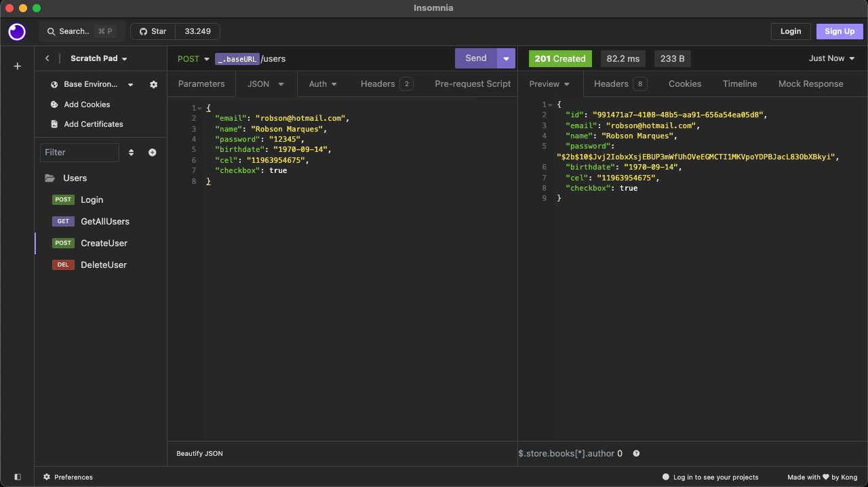
Task: Open the POST method dropdown
Action: pos(193,59)
